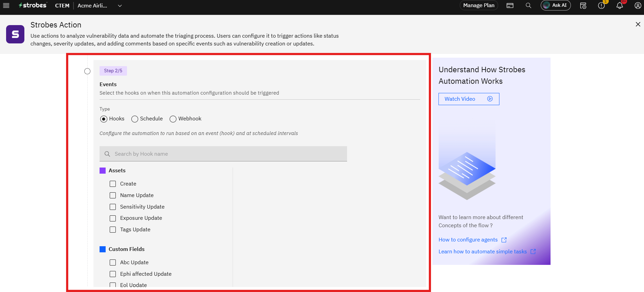Enable the Ephi affected Update checkbox
This screenshot has width=644, height=292.
(x=113, y=274)
